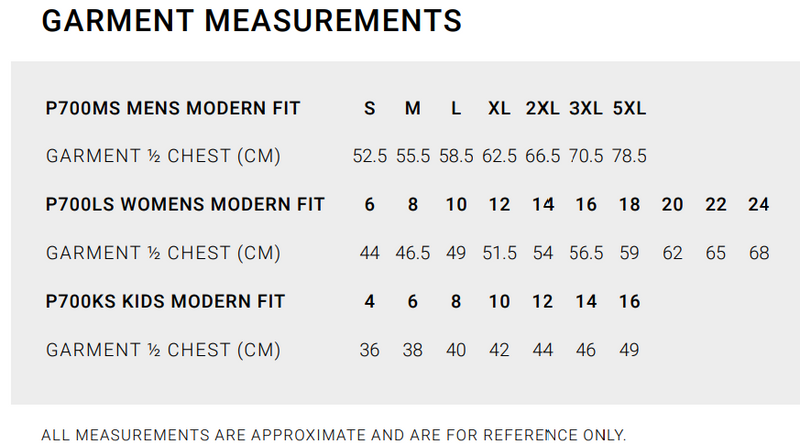Click the P700LS Womens Modern Fit label
This screenshot has width=800, height=444.
pyautogui.click(x=185, y=205)
